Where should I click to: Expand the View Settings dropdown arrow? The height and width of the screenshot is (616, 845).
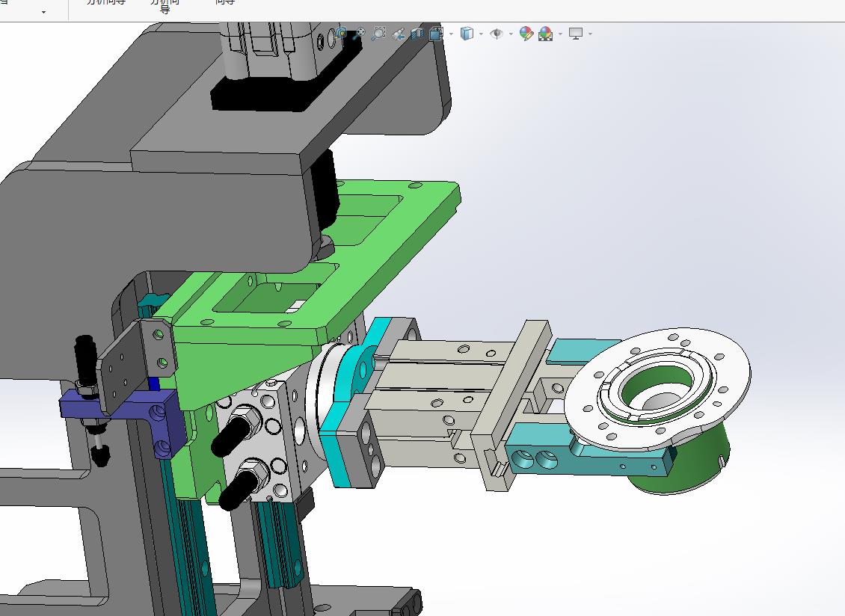click(x=591, y=34)
